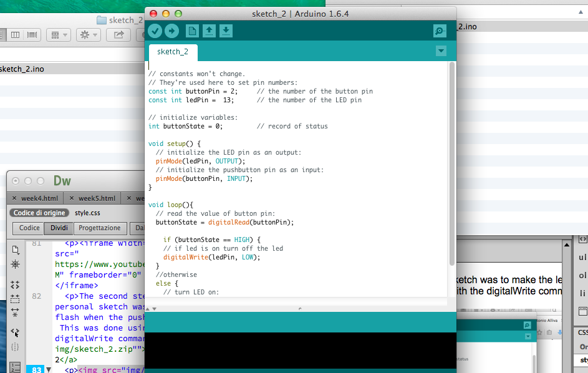Open the Finder arrange-items dropdown
Screen dimensions: 588x373
[59, 35]
